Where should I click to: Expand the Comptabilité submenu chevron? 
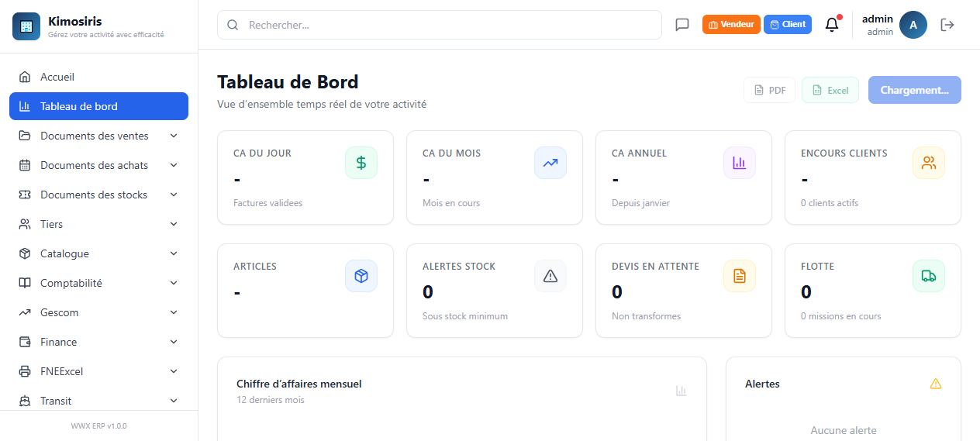(x=174, y=283)
